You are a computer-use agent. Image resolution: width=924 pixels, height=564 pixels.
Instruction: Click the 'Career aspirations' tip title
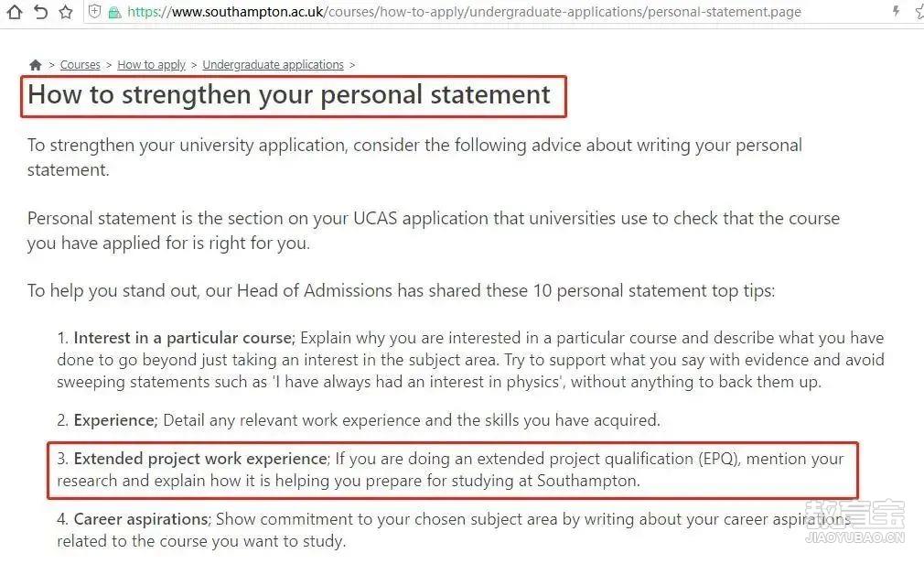(141, 519)
